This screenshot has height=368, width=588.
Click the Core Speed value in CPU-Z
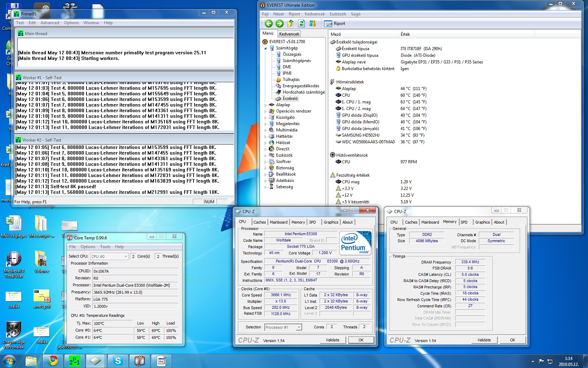pos(281,295)
